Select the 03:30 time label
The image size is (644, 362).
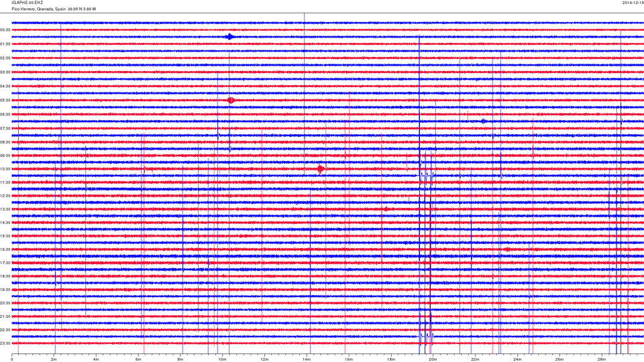pyautogui.click(x=5, y=72)
